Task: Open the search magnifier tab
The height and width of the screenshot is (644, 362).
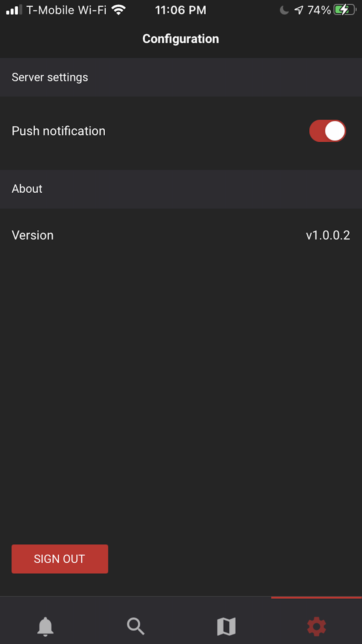Action: point(136,626)
